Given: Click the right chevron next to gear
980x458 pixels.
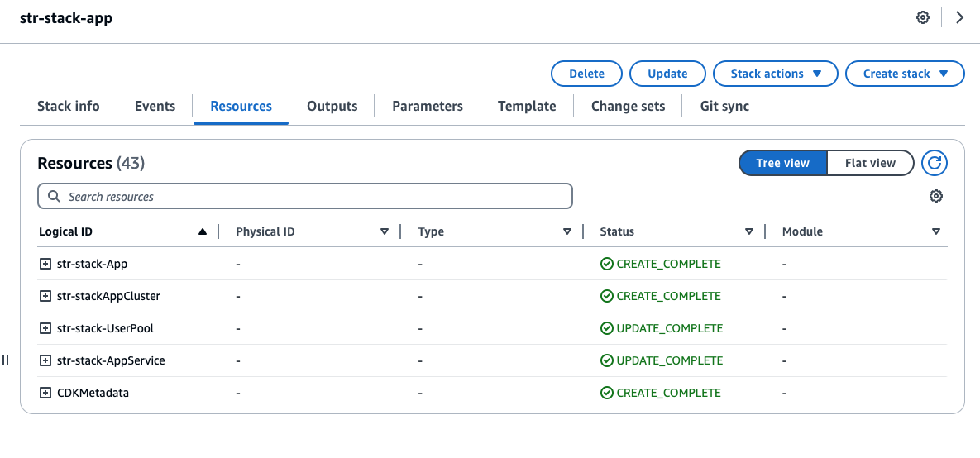Looking at the screenshot, I should coord(959,17).
